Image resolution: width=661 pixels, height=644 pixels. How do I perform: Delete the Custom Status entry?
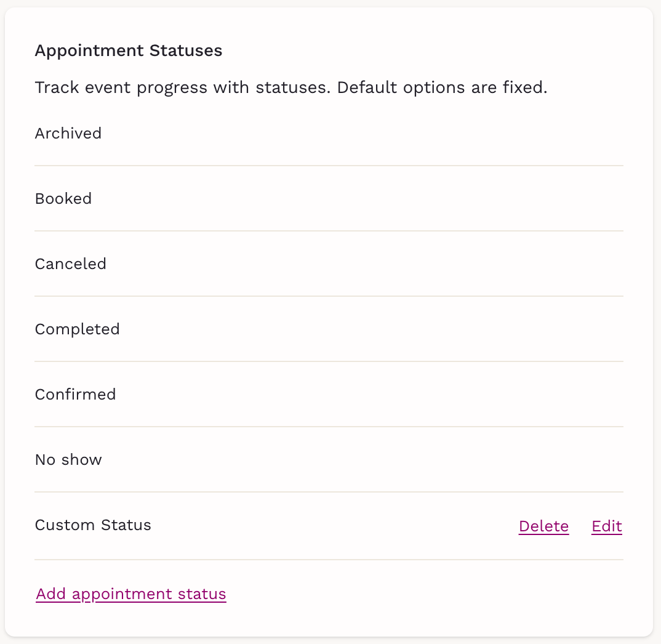543,526
